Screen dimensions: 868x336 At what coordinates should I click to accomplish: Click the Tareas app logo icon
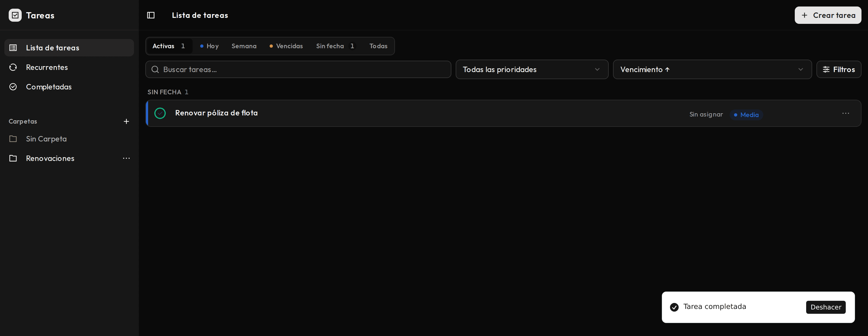pyautogui.click(x=15, y=15)
